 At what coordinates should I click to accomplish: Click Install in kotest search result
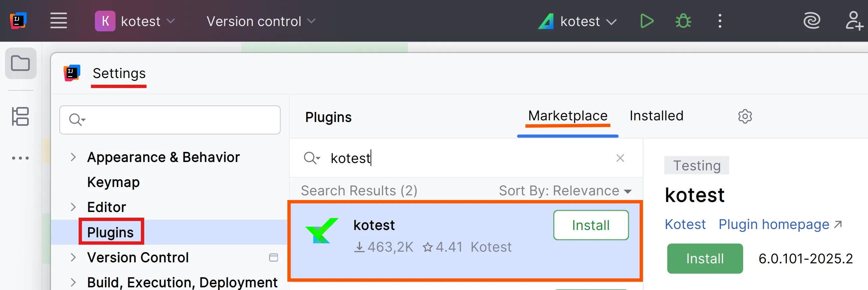tap(590, 225)
